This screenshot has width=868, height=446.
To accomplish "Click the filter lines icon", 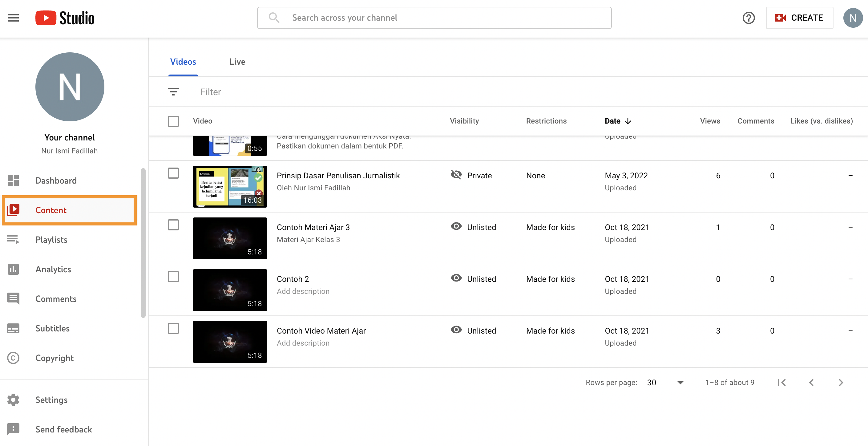I will 173,92.
